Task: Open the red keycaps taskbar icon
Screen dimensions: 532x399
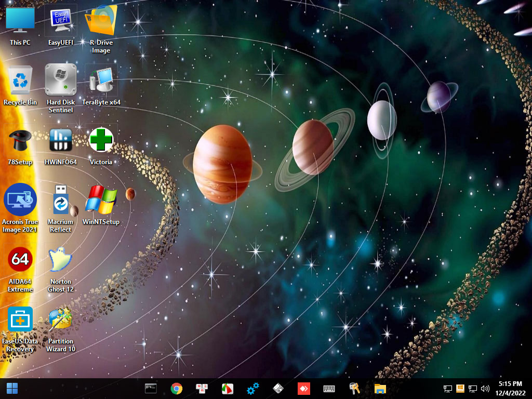Action: pyautogui.click(x=202, y=389)
